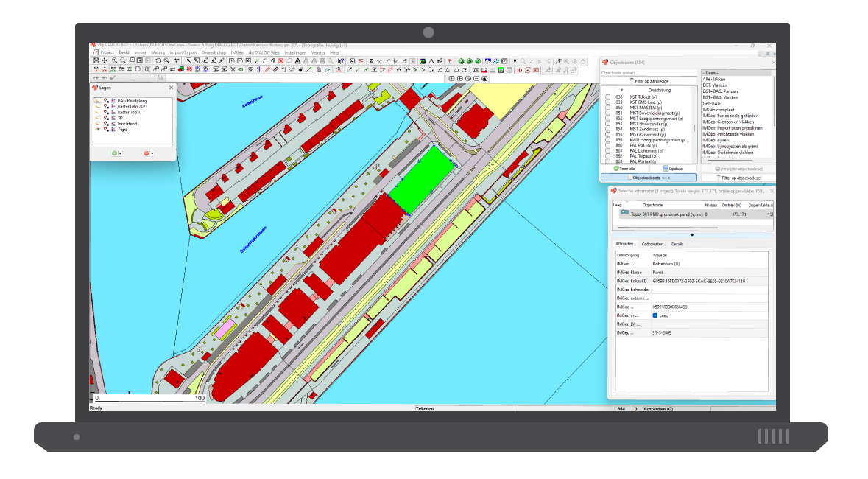Open dropdown arrow beside red remove layer button
Viewport: 868px width, 479px height.
152,153
